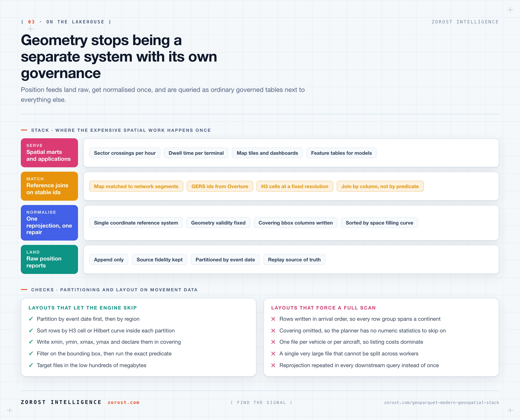Select the 'Sector crossings per hour' chip
Screen dimensions: 520x420
coord(125,153)
